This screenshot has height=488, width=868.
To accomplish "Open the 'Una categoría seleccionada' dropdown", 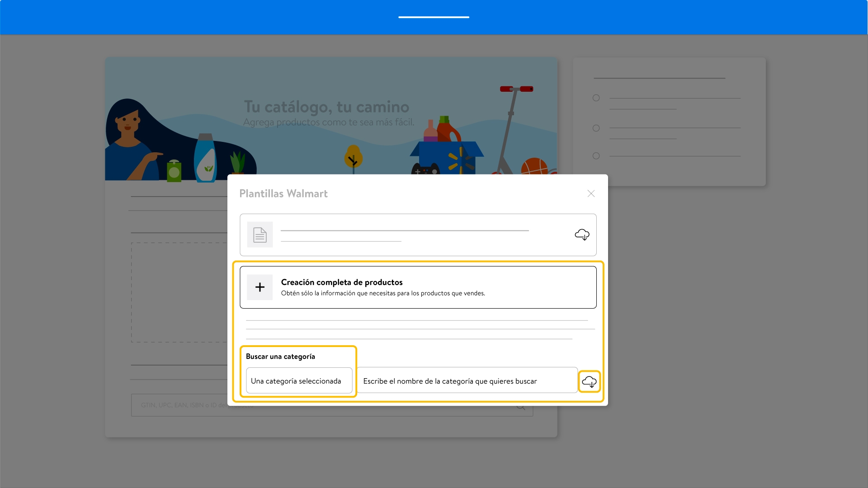I will pyautogui.click(x=299, y=381).
